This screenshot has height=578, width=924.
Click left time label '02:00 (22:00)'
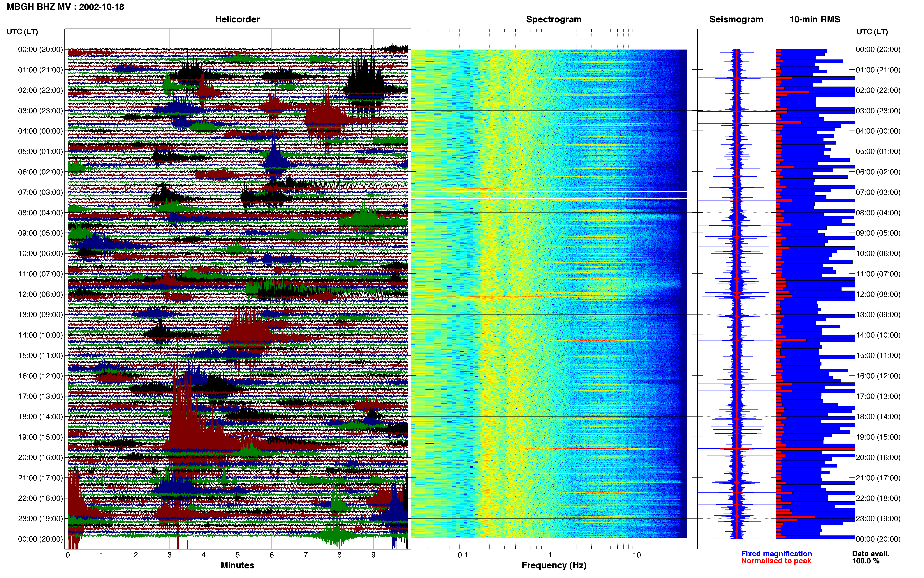click(41, 90)
